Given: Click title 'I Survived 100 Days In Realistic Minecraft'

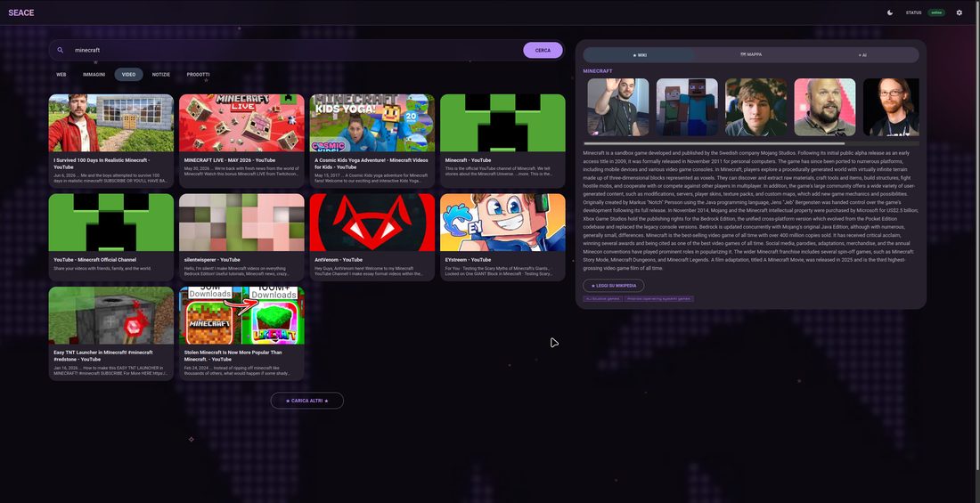Looking at the screenshot, I should [102, 164].
